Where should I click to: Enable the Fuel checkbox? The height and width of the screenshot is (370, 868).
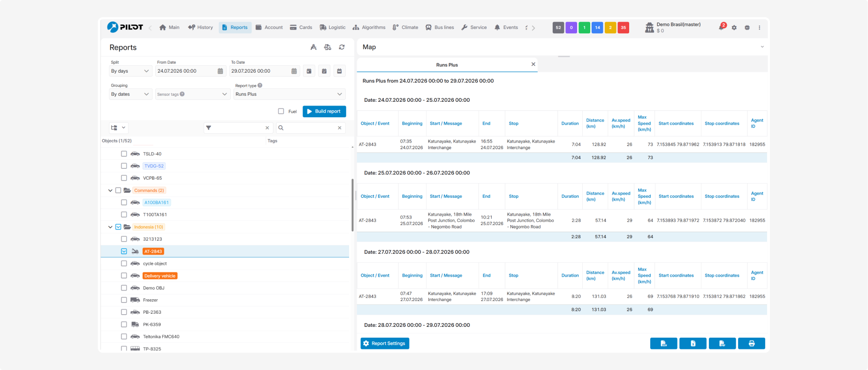[281, 111]
